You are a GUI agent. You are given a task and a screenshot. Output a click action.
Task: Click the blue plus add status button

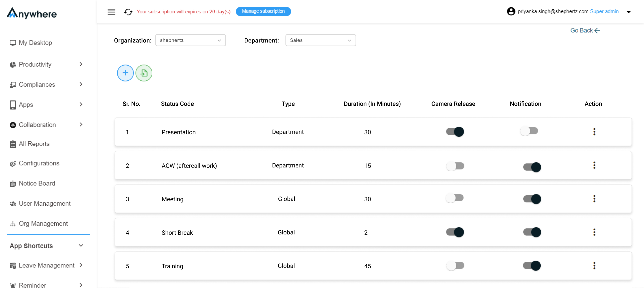125,73
